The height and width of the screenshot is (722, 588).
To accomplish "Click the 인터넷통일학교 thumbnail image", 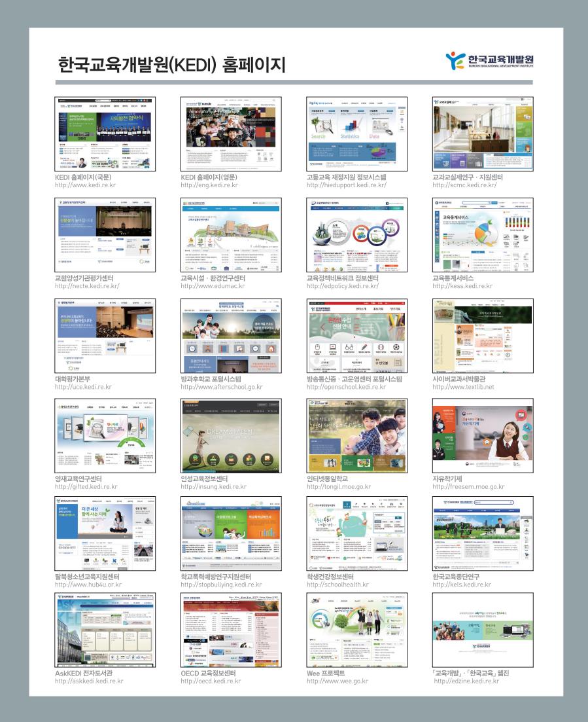I will click(357, 435).
